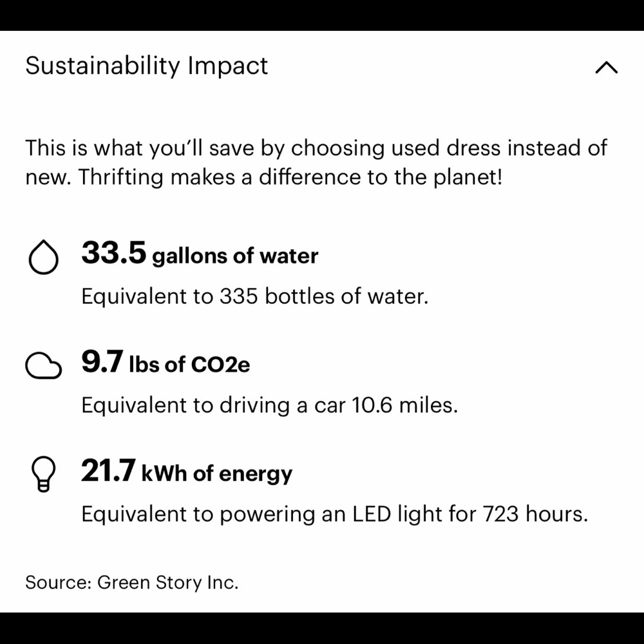Click the 'Source:' label

coord(58,583)
